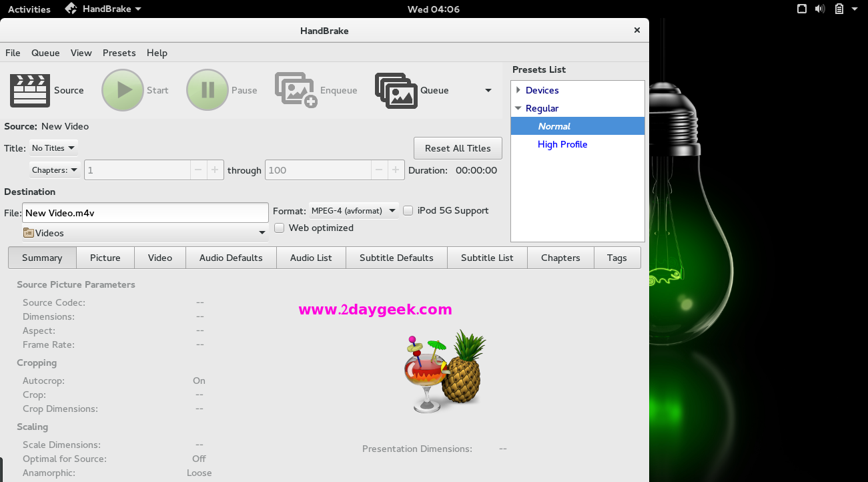Click the start chapter field showing 1
Screen dimensions: 868x482
click(x=137, y=170)
